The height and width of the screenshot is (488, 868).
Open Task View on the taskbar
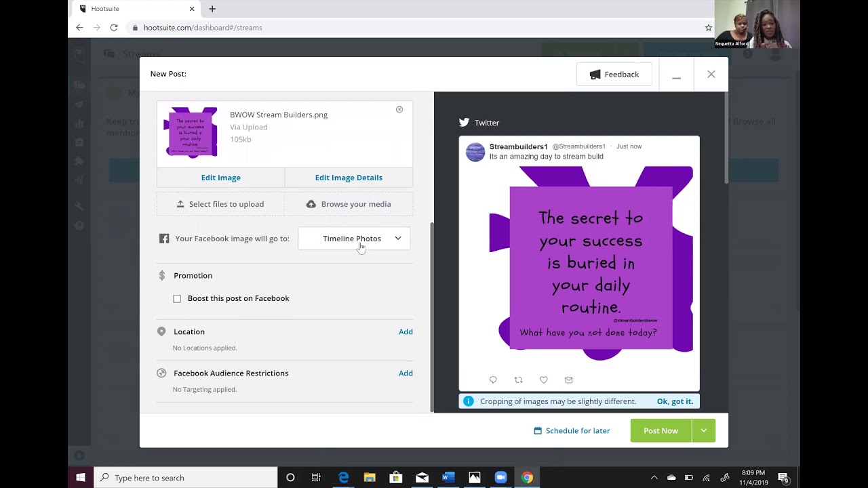316,478
